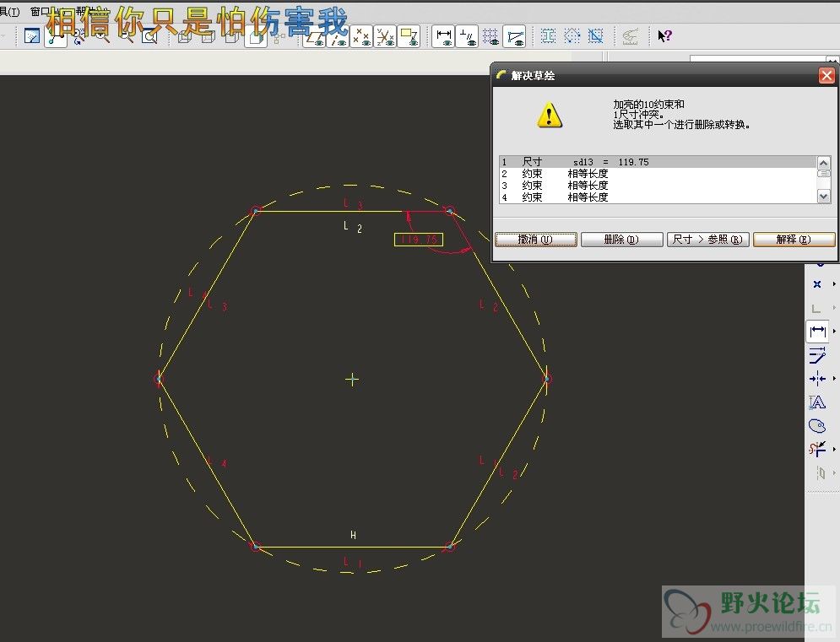Click the H horizontal constraint on bottom edge
Viewport: 840px width, 642px height.
point(353,535)
